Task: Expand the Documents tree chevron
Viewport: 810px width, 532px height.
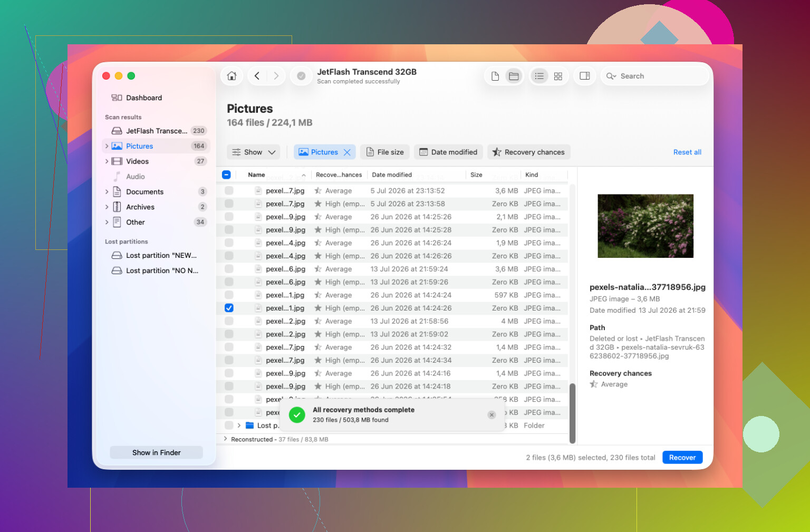Action: 107,192
